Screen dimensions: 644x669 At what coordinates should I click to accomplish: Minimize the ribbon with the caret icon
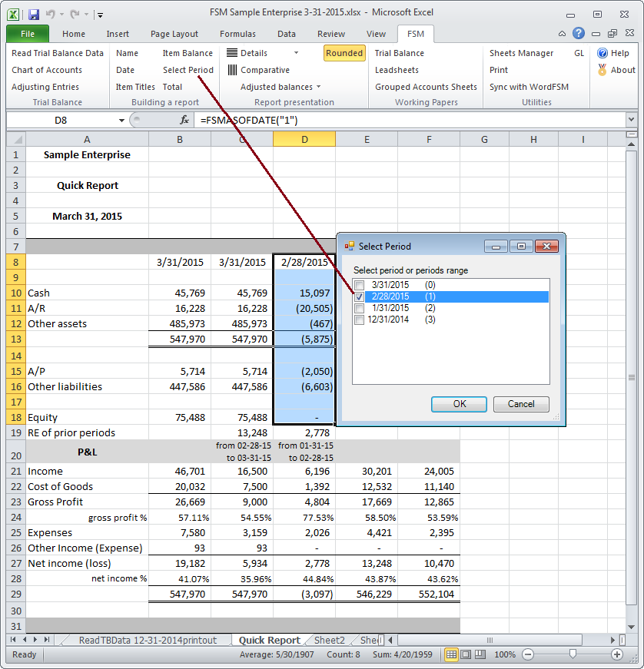[x=563, y=34]
